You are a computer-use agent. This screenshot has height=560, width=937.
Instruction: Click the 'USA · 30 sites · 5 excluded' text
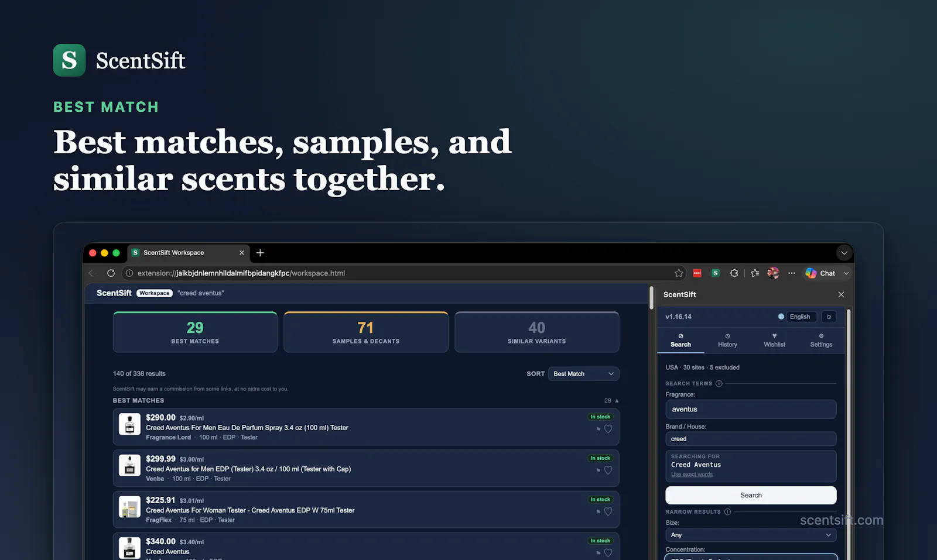[702, 367]
